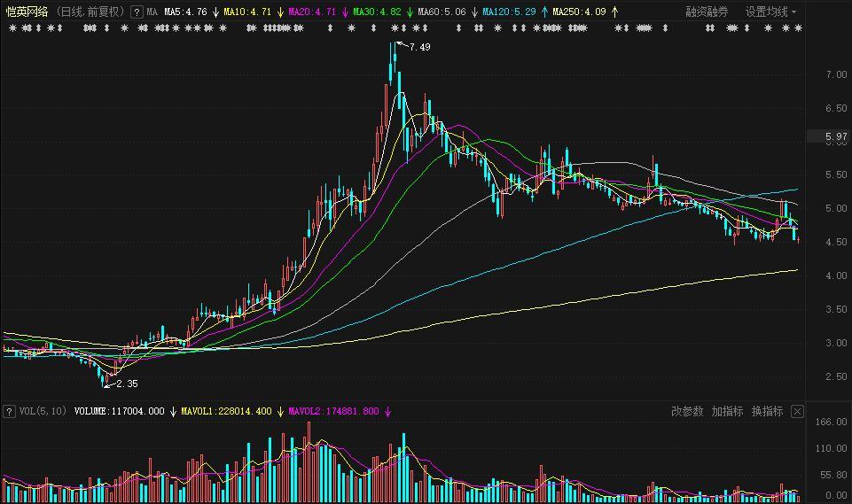Click the magenta down arrow after MA20:4.71
This screenshot has width=852, height=504.
click(x=345, y=12)
